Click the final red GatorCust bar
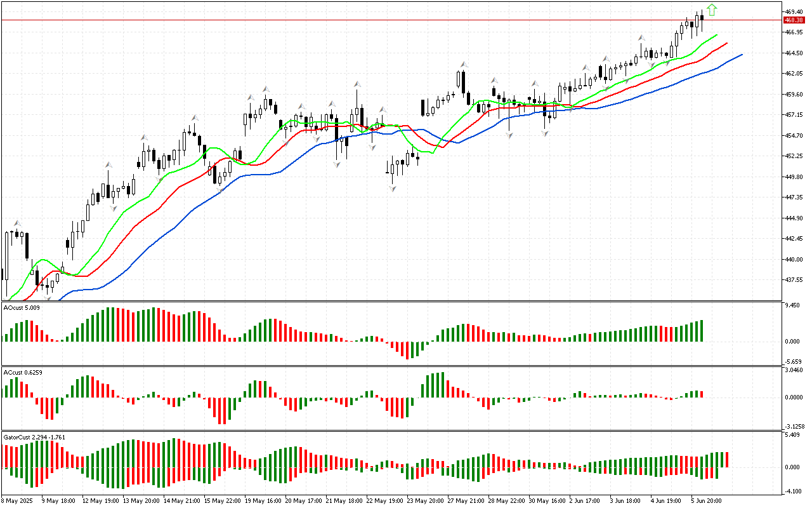 (x=727, y=460)
